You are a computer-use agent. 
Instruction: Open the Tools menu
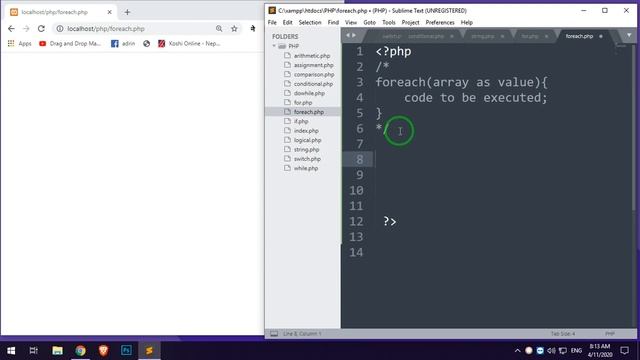pos(389,22)
